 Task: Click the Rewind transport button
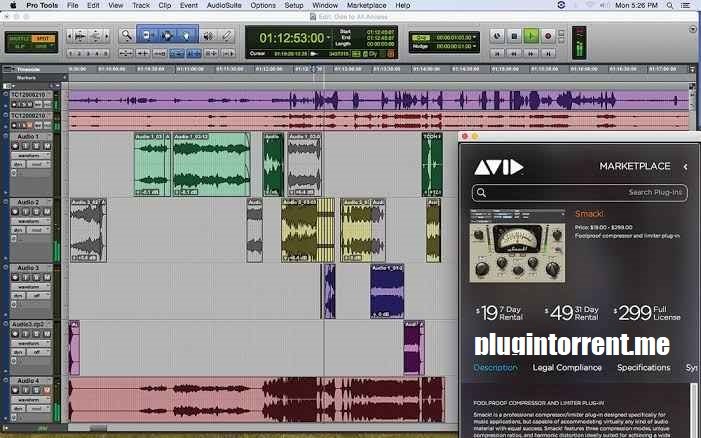tap(514, 53)
